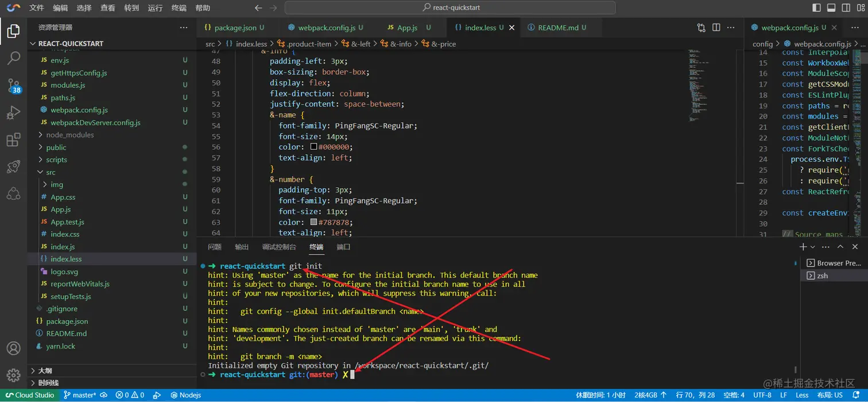Open errors and warnings count in status bar
Screen dimensions: 868x402
click(130, 395)
